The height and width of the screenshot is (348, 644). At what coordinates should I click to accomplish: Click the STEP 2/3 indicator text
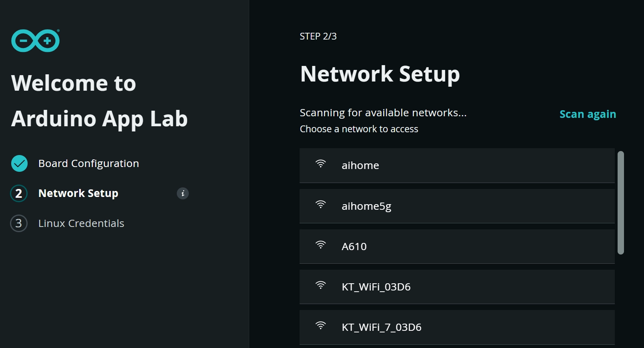[318, 36]
